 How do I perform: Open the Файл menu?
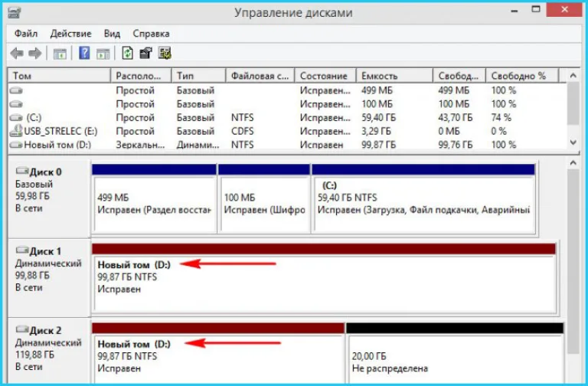[x=26, y=34]
